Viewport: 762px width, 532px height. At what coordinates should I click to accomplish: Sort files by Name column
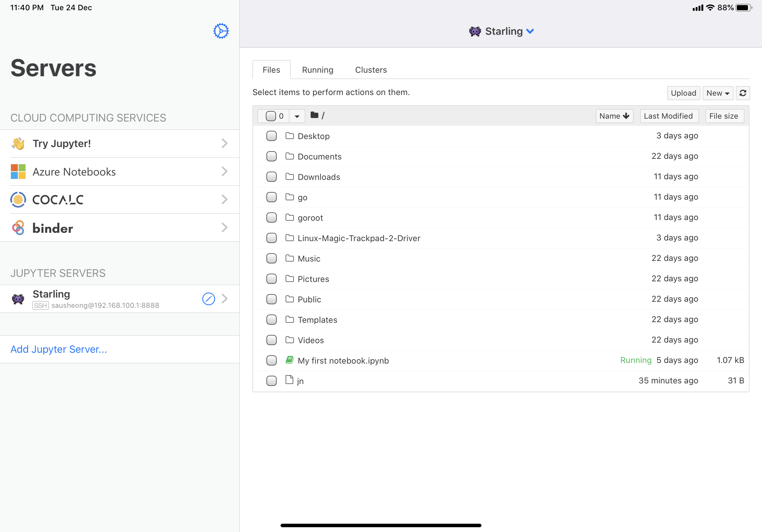614,116
